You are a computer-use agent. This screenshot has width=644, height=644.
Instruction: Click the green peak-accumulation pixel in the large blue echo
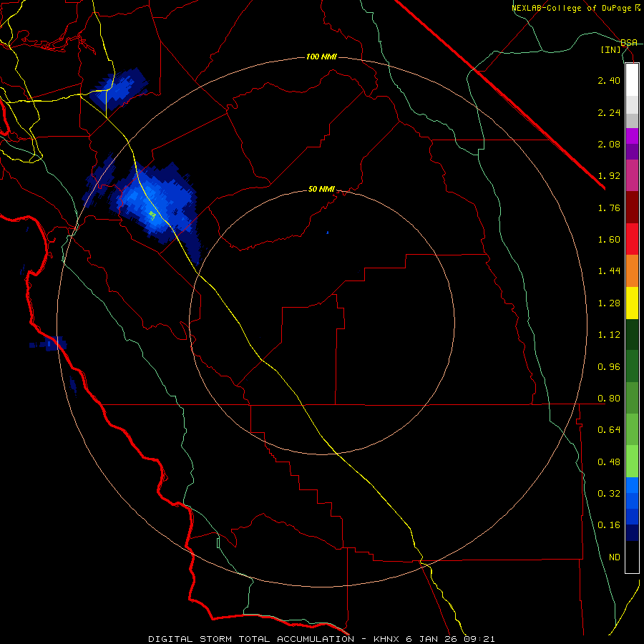click(152, 215)
